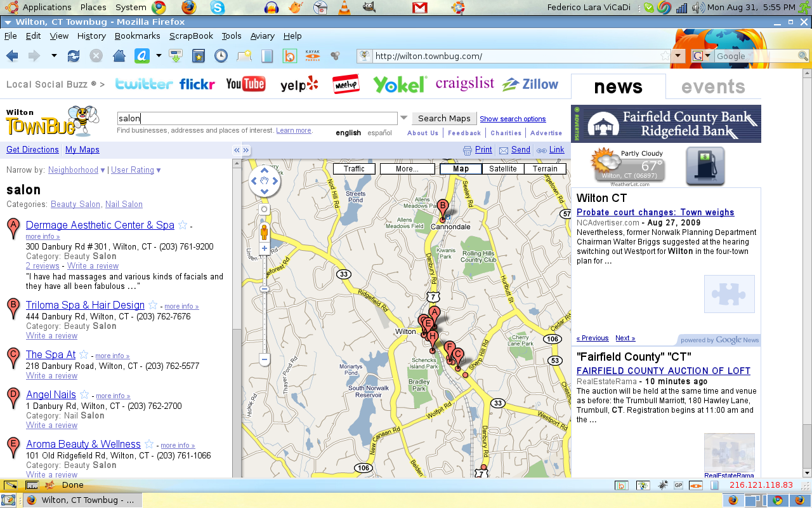Switch map view to Satellite
This screenshot has width=812, height=508.
click(503, 169)
